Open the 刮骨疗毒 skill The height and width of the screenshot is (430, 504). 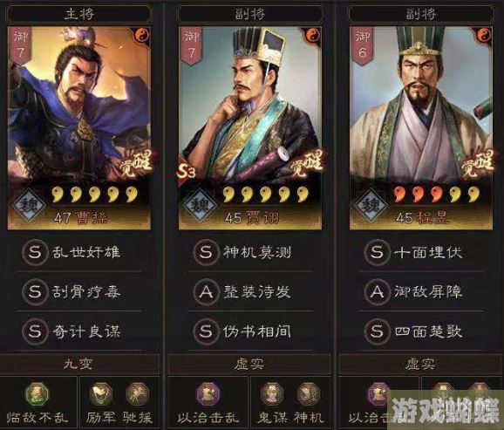(x=78, y=291)
